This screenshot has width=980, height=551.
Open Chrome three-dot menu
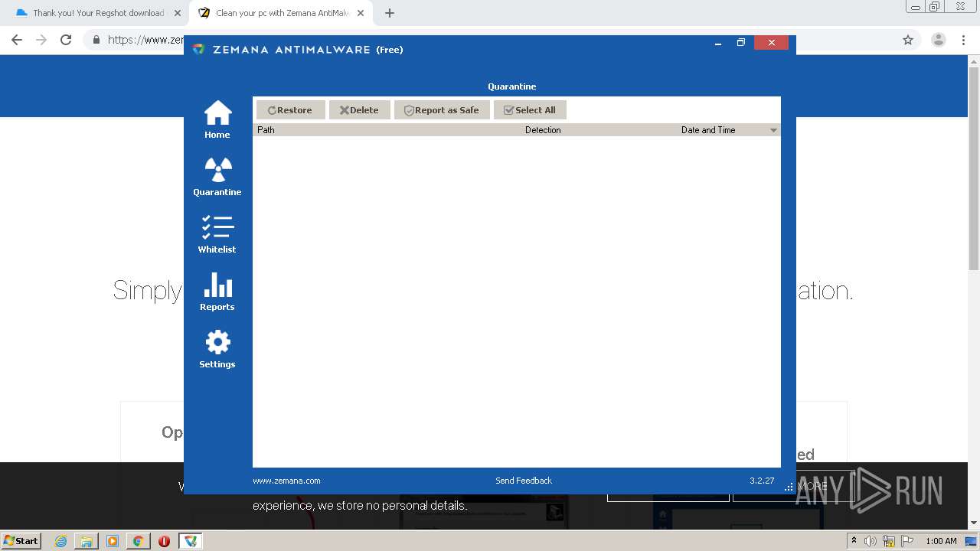tap(964, 40)
